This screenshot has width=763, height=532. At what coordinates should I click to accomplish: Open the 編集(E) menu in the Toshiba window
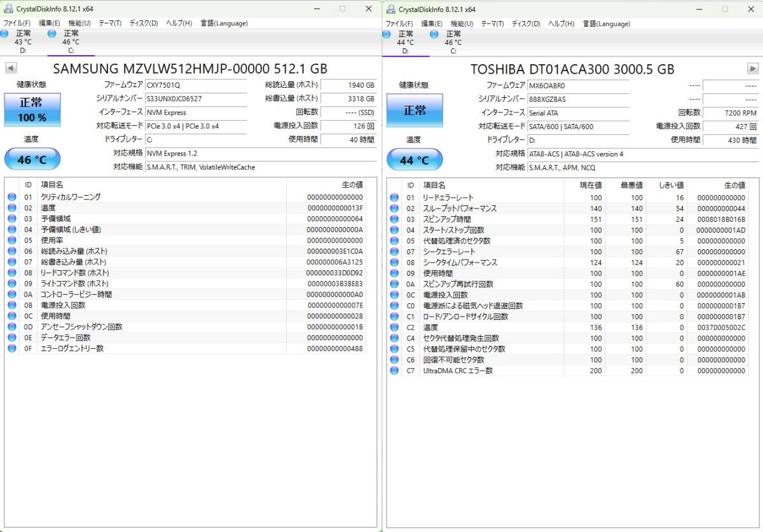pyautogui.click(x=432, y=24)
